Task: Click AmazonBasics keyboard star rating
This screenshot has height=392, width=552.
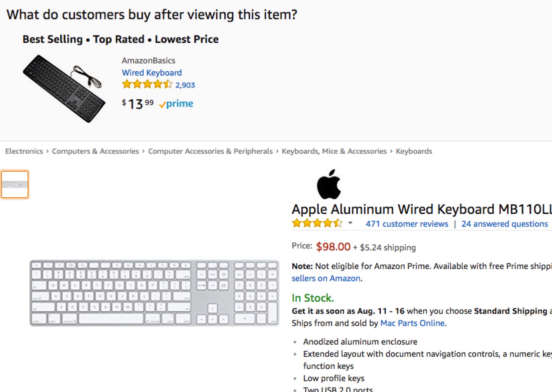Action: pos(147,85)
